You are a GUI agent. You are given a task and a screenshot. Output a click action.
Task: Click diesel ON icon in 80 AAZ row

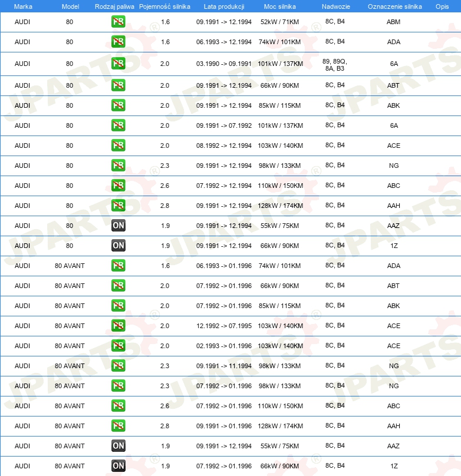coord(118,226)
